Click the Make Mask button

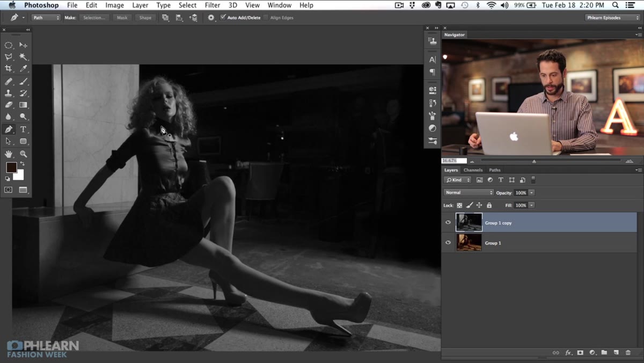tap(122, 18)
